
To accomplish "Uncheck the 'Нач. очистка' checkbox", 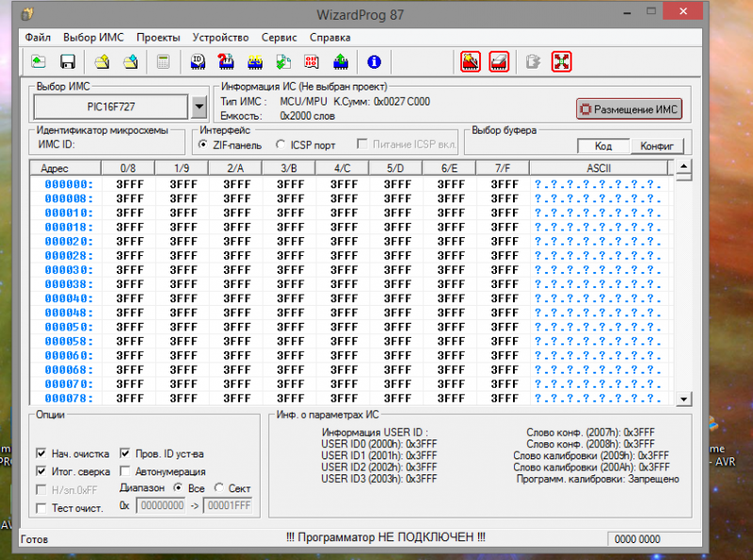I will coord(41,454).
